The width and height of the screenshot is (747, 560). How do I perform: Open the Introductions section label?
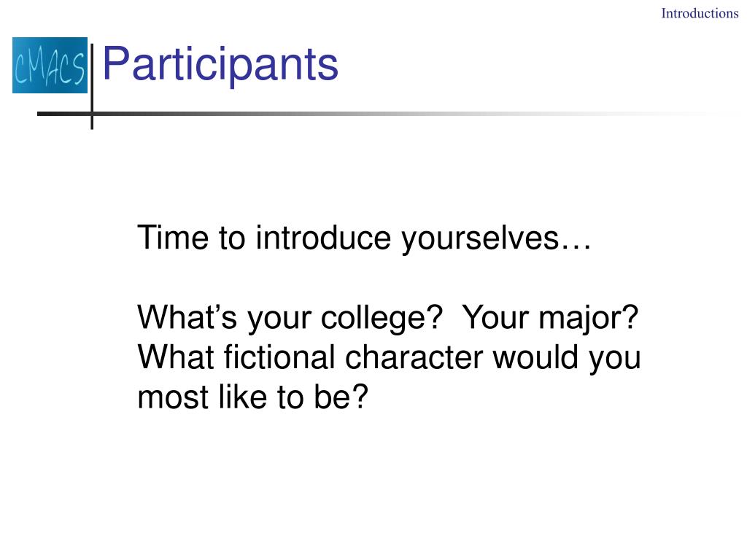700,13
